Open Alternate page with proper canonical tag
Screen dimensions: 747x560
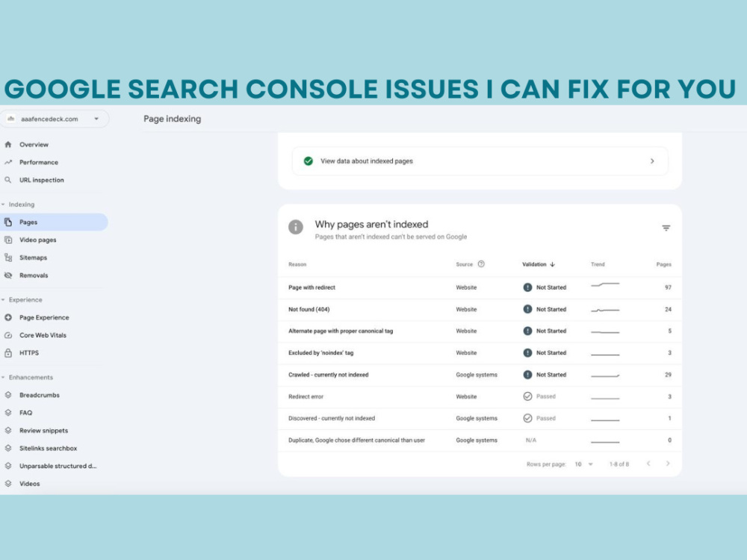click(x=480, y=331)
